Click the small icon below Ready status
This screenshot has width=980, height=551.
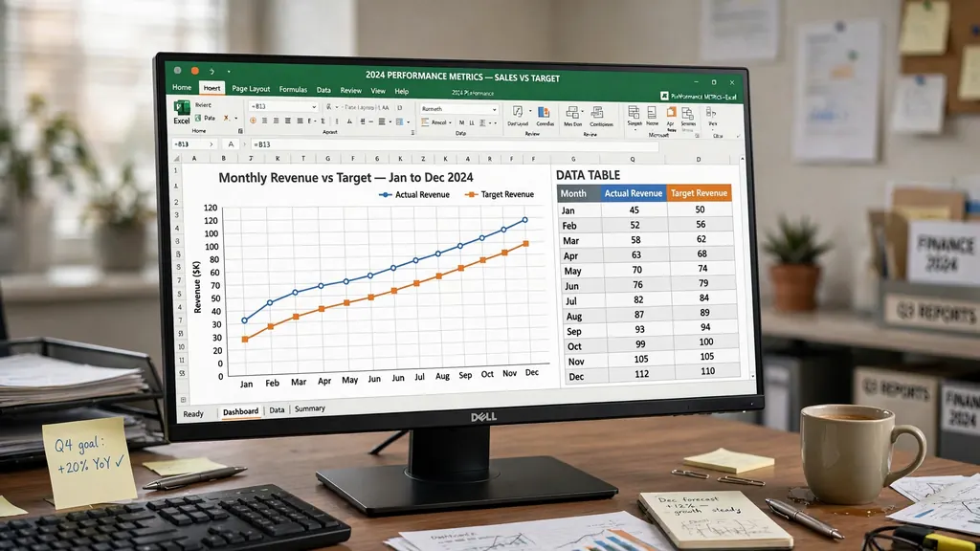pyautogui.click(x=183, y=399)
